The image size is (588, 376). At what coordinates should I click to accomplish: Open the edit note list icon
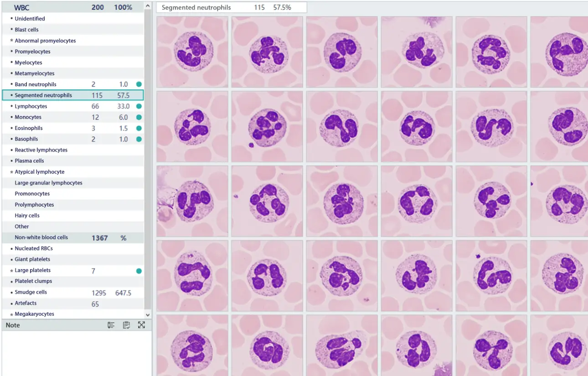111,324
